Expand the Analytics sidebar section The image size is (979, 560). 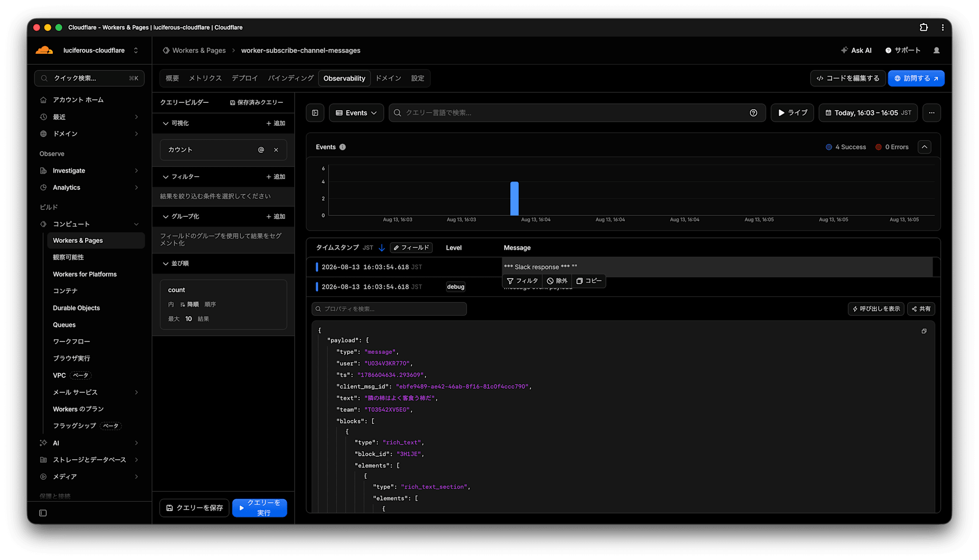pos(137,187)
